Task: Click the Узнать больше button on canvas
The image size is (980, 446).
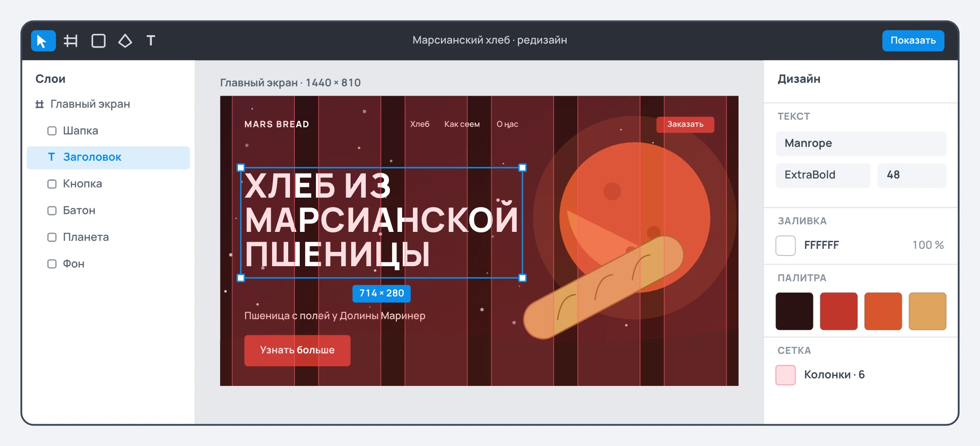Action: 297,350
